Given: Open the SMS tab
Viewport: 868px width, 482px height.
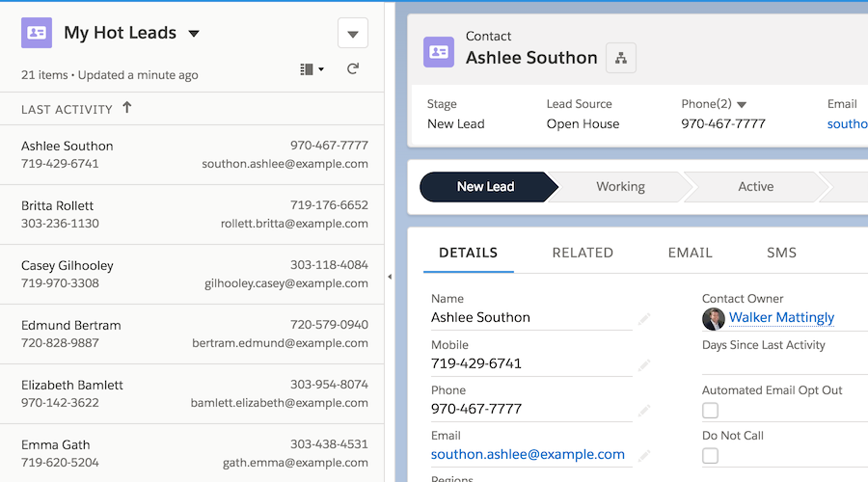Looking at the screenshot, I should pos(781,253).
